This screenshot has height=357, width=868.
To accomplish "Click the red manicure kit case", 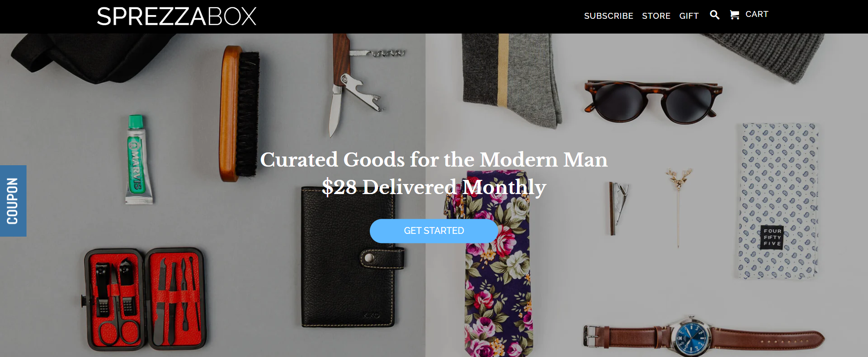I will [x=144, y=299].
